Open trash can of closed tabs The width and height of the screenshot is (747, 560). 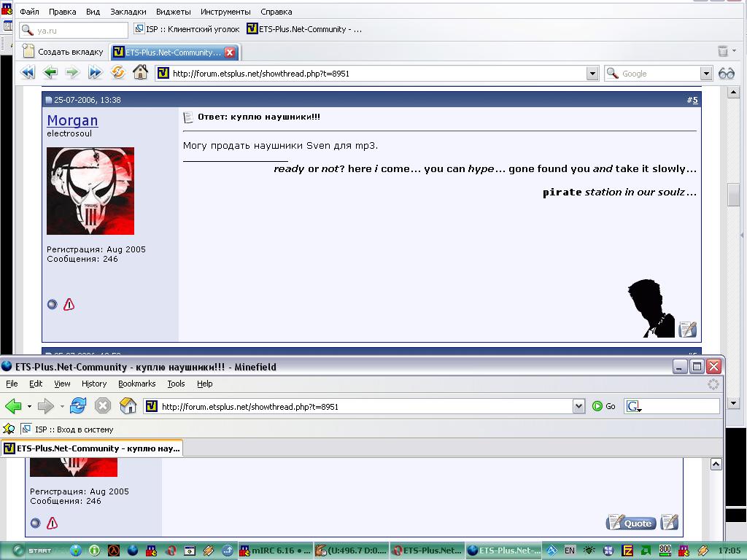coord(722,51)
